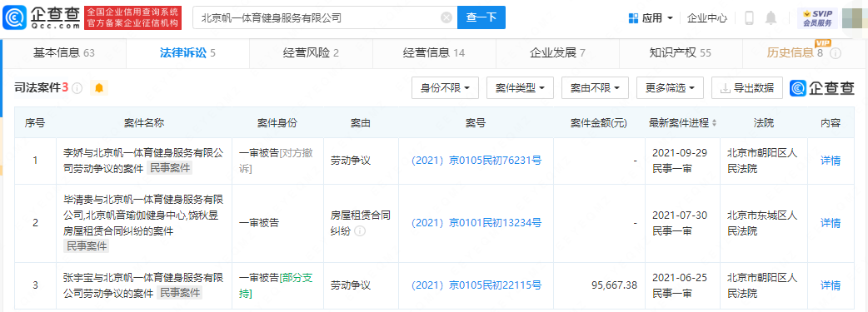Open 企业中心 link
The height and width of the screenshot is (312, 868).
[x=707, y=17]
